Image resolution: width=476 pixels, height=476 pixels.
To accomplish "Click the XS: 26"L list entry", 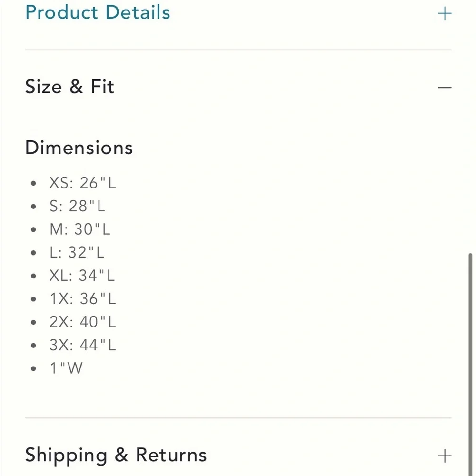I will (82, 183).
